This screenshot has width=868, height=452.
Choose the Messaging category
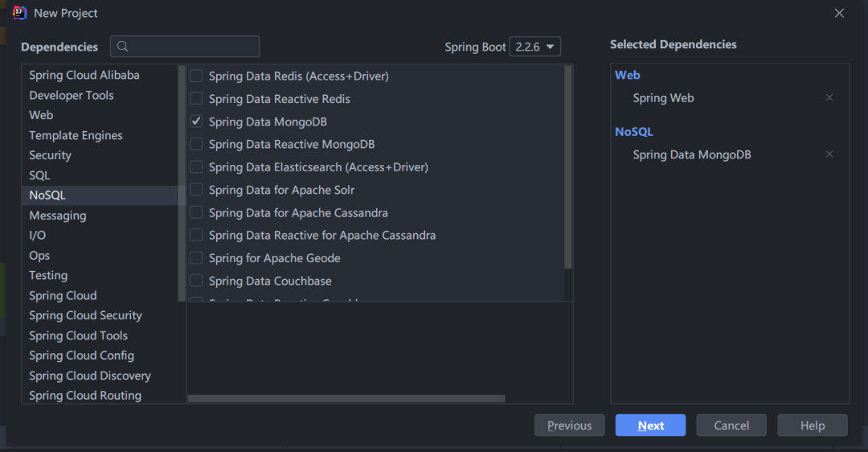(58, 216)
